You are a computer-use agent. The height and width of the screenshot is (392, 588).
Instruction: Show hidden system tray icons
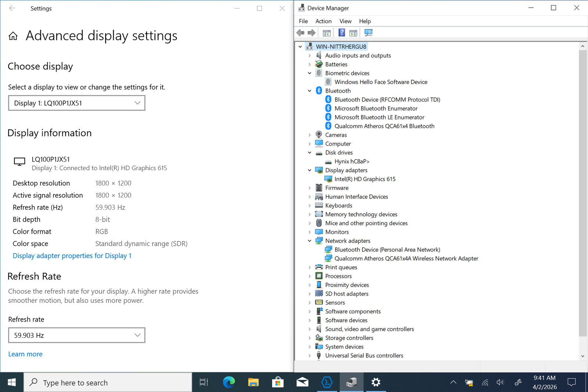(x=453, y=382)
